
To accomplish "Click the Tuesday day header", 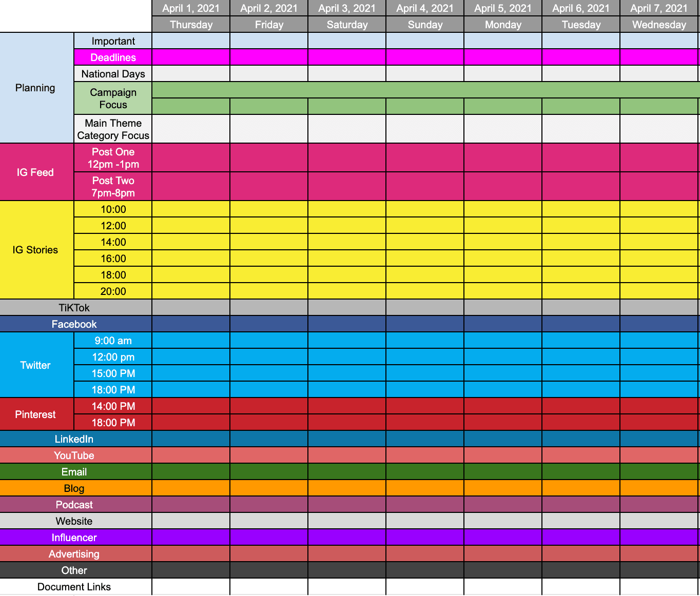I will [581, 24].
